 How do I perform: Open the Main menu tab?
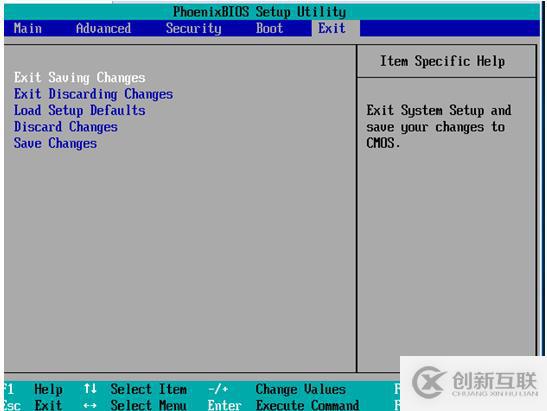point(28,28)
